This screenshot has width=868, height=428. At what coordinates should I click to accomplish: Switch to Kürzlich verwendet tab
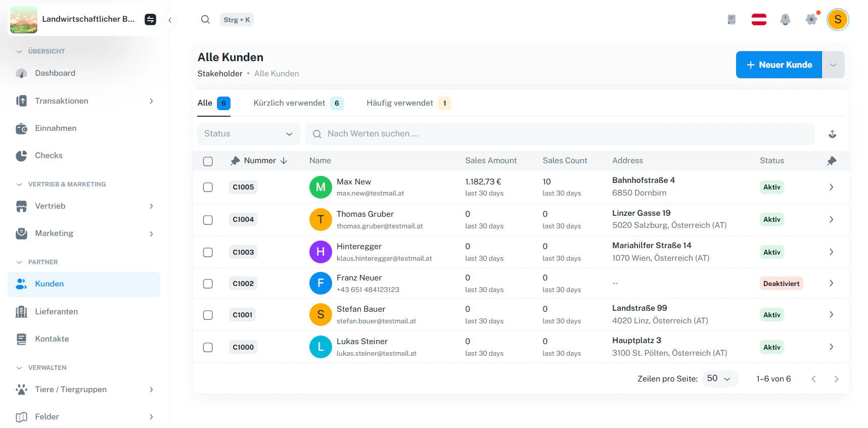(298, 103)
